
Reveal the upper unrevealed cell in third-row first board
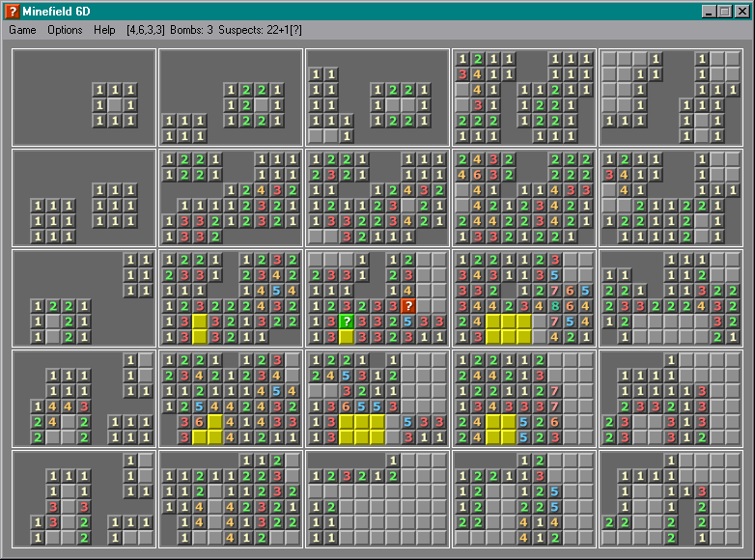pos(53,322)
